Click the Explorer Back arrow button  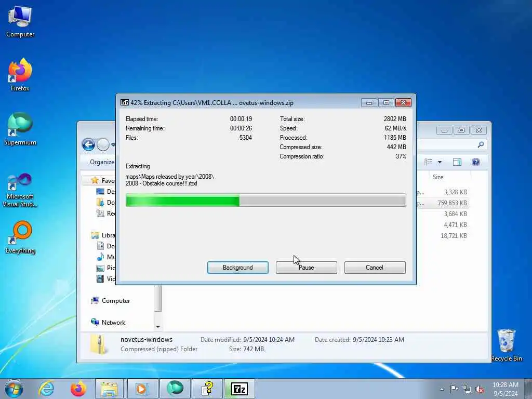click(x=88, y=145)
